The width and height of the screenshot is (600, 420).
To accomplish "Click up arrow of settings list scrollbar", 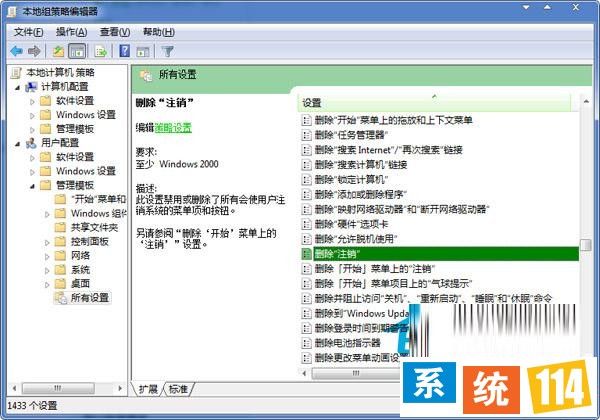I will (x=586, y=101).
